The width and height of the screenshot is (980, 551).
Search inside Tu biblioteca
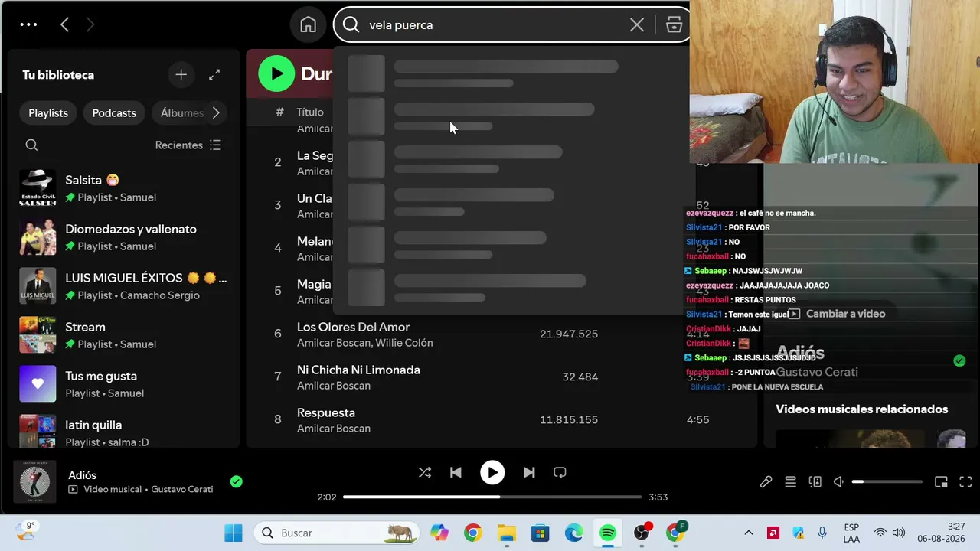[31, 145]
